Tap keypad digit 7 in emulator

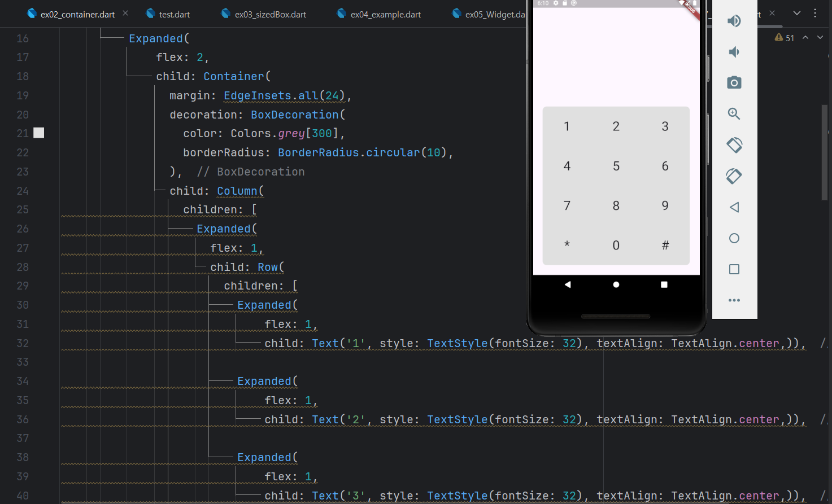click(567, 205)
